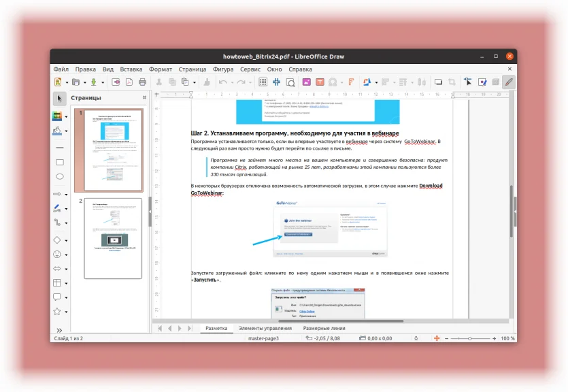Expand the Lines and arrows dropdown
This screenshot has height=392, width=568.
tap(66, 195)
